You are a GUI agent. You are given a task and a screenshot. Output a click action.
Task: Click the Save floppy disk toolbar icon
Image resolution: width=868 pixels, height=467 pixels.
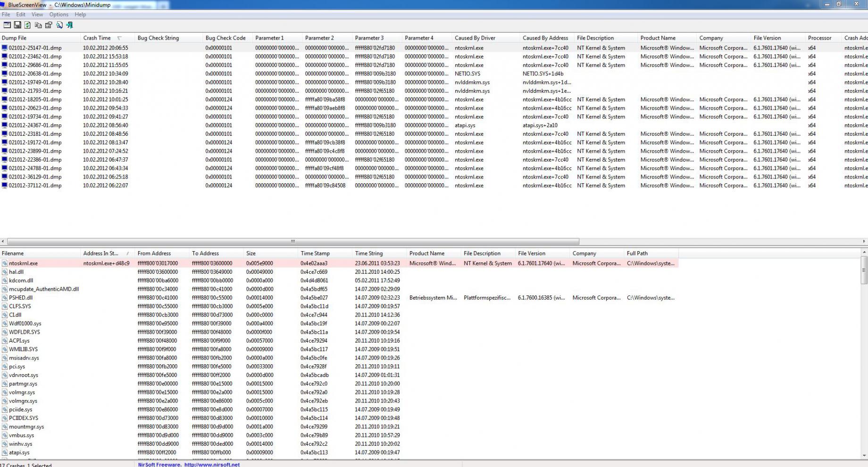[17, 25]
